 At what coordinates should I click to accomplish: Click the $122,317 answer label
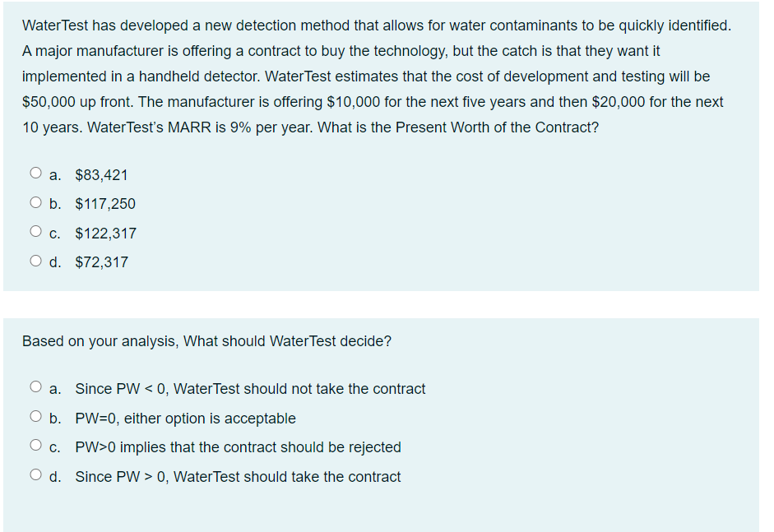[x=104, y=233]
